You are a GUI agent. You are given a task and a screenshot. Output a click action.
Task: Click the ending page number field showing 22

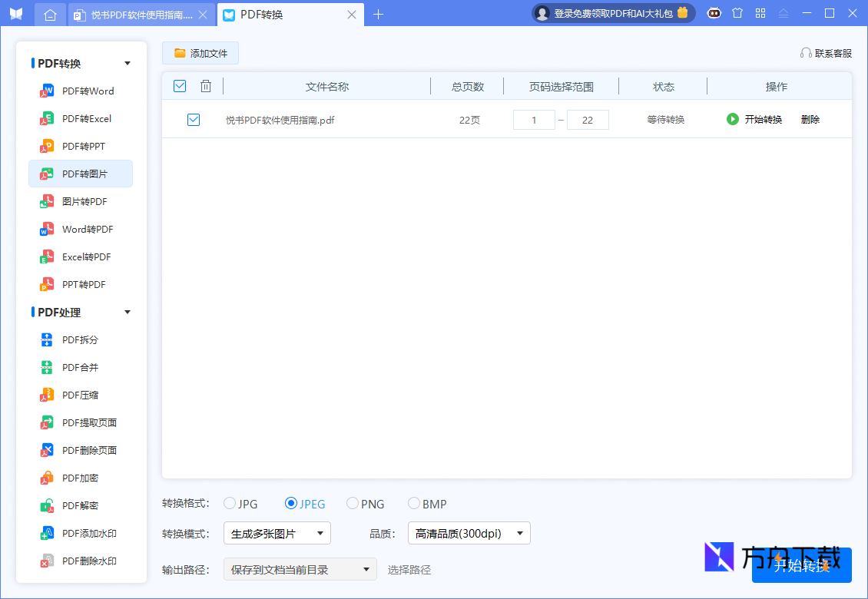coord(588,119)
